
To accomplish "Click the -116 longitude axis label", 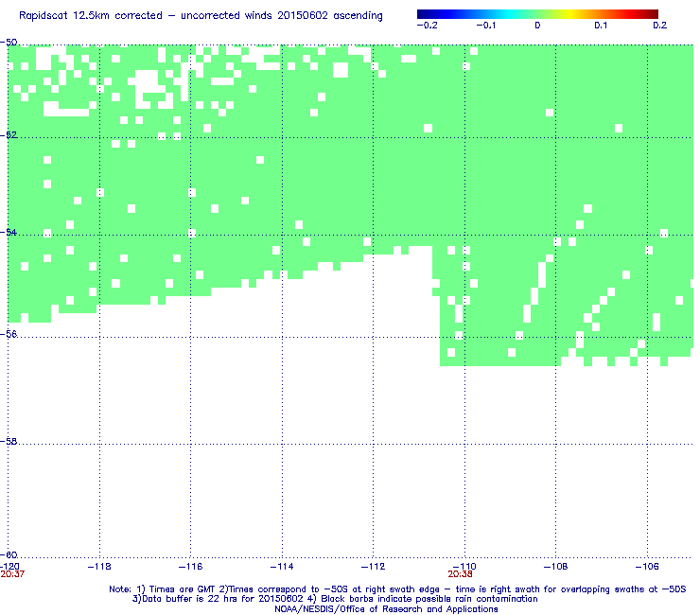I will click(191, 567).
